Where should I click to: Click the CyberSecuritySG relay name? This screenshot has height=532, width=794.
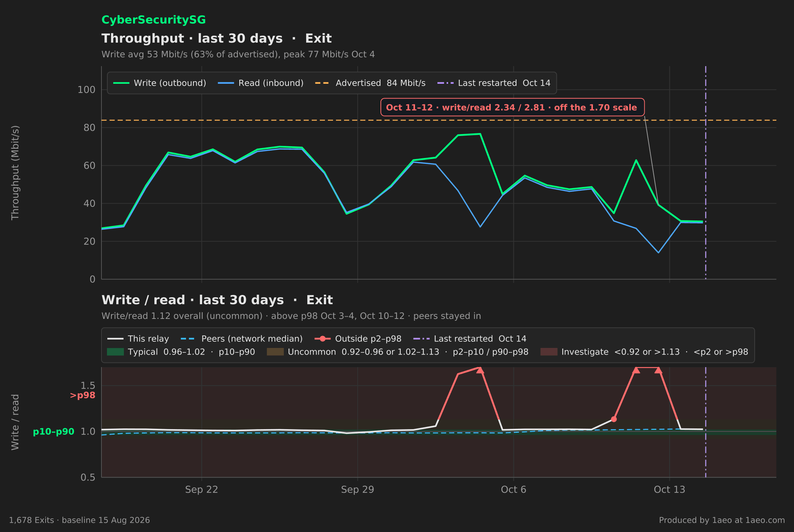pos(154,20)
